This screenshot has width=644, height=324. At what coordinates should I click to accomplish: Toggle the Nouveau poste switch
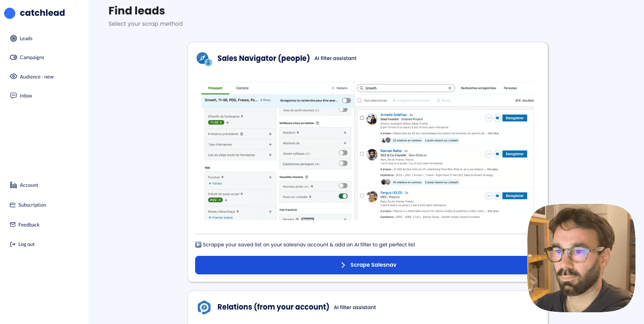[343, 186]
